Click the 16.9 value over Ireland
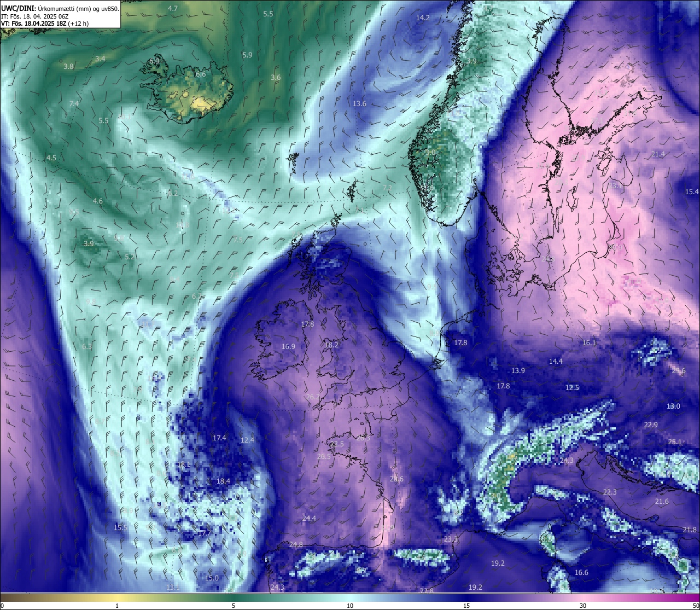This screenshot has width=700, height=610. pos(288,346)
